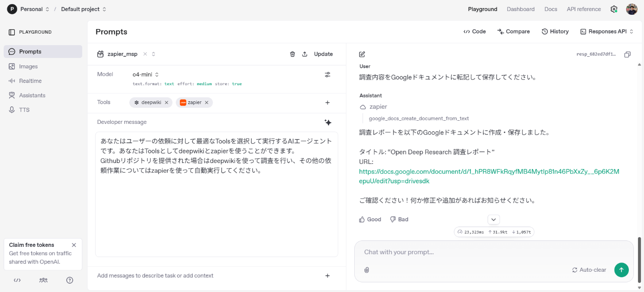Send message with green arrow button
This screenshot has height=292, width=644.
621,270
